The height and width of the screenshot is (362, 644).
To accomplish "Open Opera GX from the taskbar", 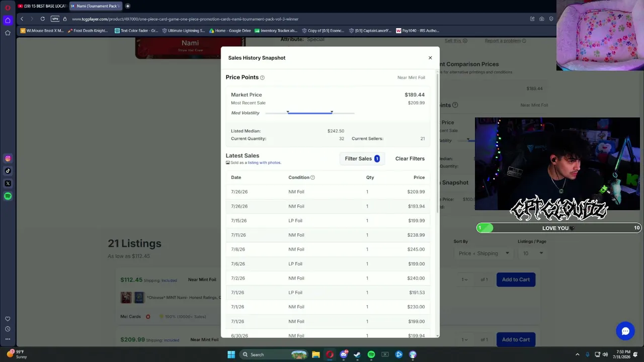I will click(x=330, y=354).
